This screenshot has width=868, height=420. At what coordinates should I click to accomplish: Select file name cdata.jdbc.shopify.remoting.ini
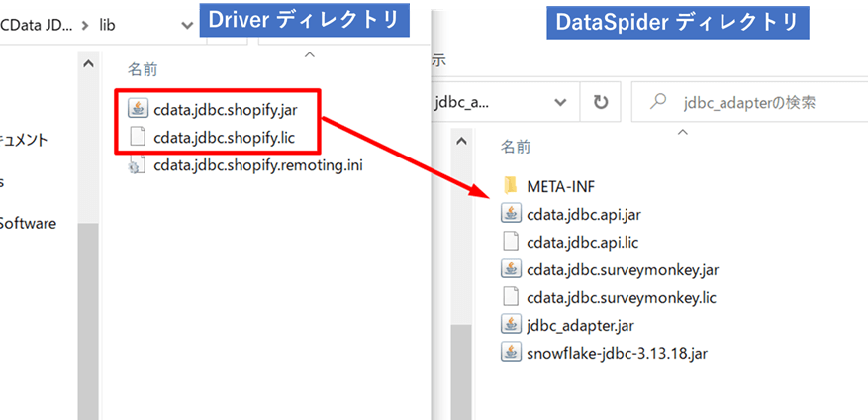click(258, 165)
